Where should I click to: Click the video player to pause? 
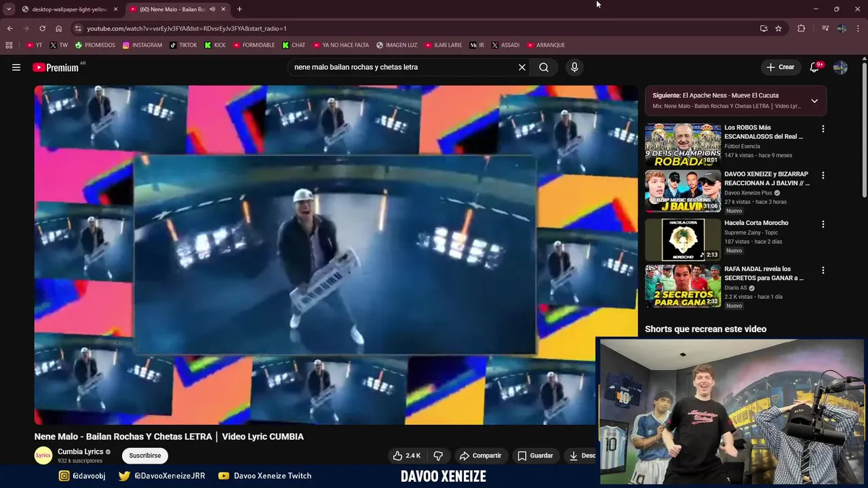pos(336,255)
